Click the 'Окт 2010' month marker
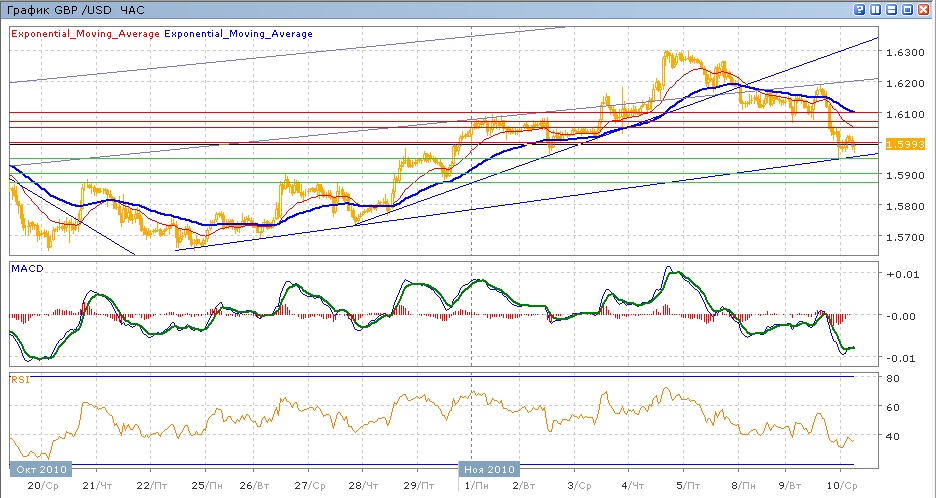Screen dimensions: 936x498 (x=39, y=468)
